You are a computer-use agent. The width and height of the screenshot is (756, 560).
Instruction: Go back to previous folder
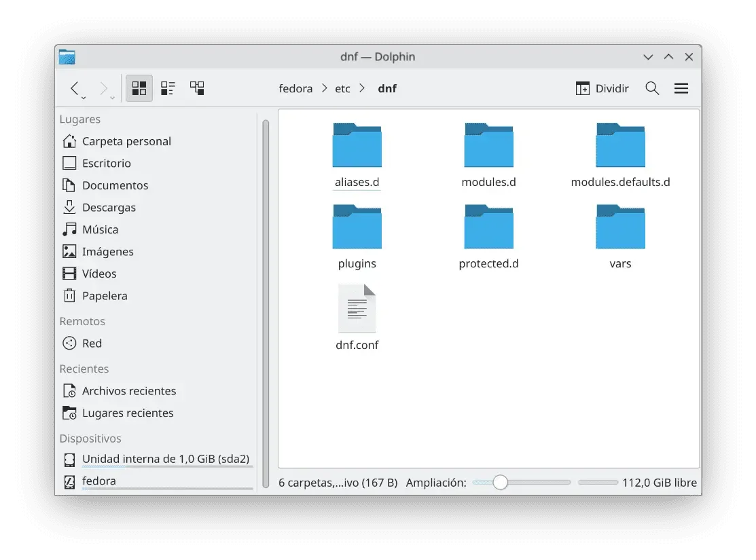(x=74, y=88)
